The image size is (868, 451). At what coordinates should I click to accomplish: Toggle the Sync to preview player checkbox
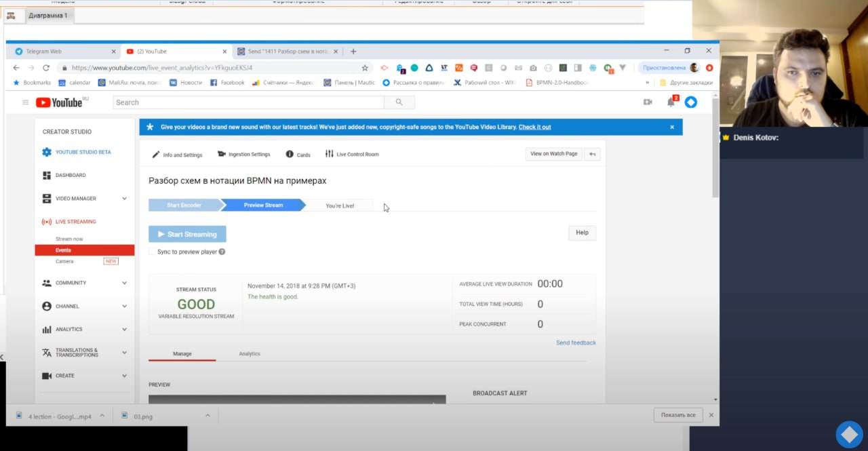[152, 252]
